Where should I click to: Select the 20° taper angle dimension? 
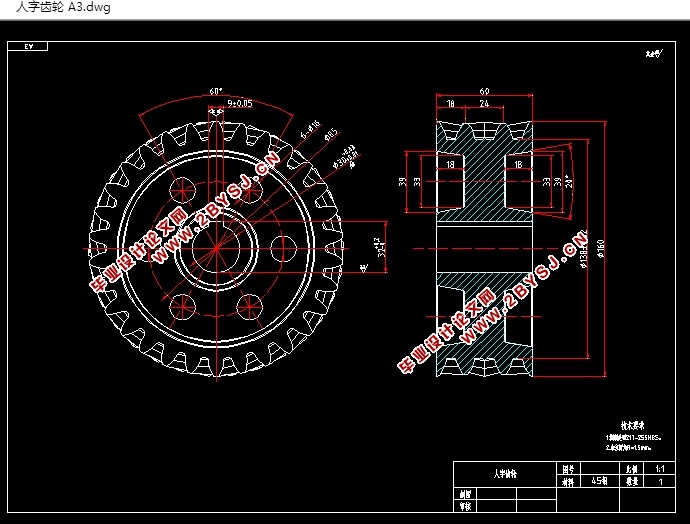pos(569,181)
